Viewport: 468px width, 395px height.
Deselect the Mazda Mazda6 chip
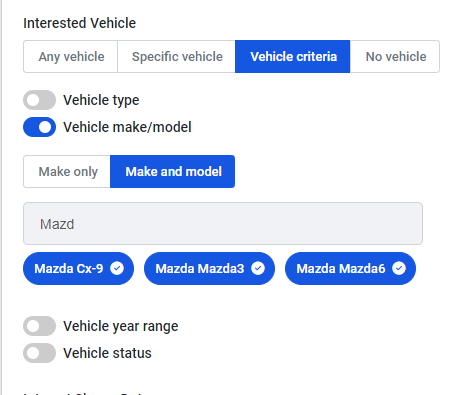point(350,269)
